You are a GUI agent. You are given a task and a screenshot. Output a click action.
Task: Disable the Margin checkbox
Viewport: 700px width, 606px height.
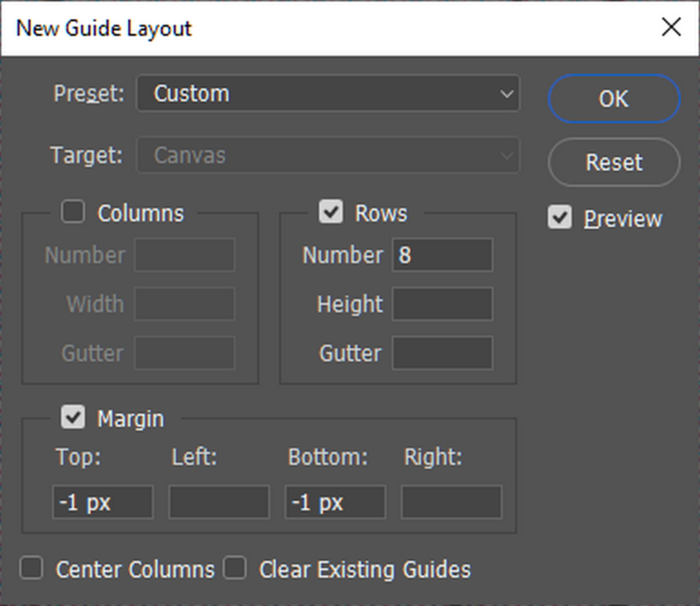(73, 417)
